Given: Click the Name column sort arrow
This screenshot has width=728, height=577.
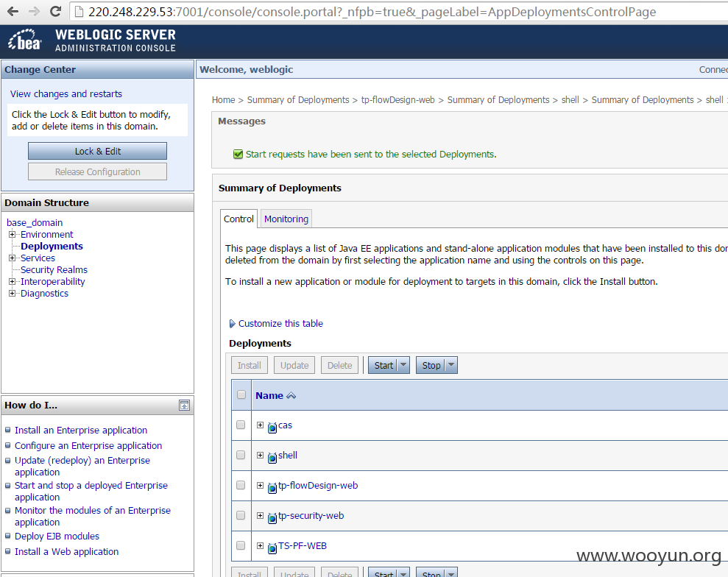Looking at the screenshot, I should (291, 395).
